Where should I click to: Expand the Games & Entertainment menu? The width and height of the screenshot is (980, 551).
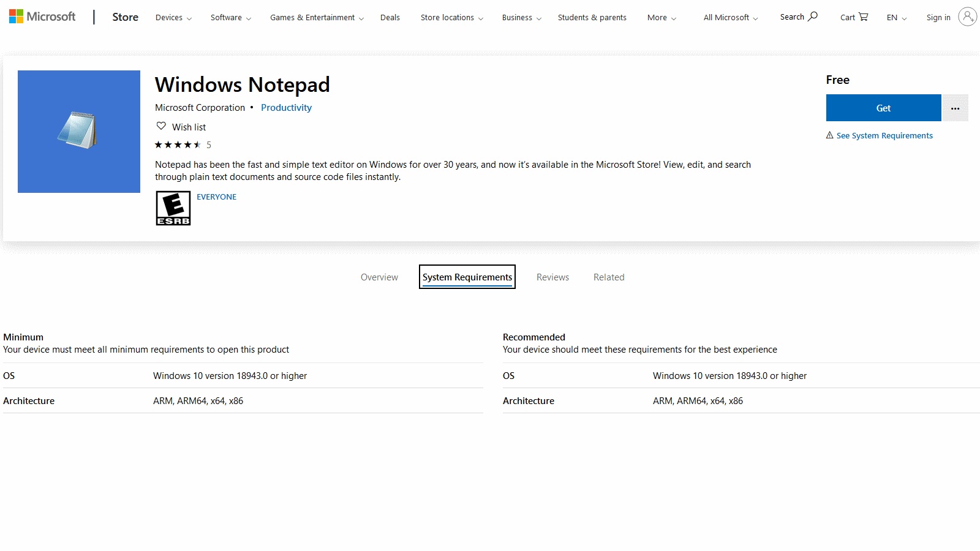315,17
